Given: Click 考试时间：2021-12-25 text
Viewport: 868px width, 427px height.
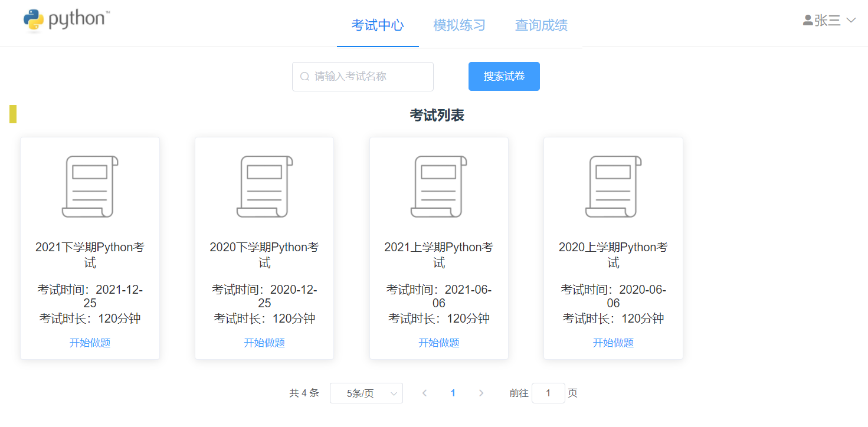Looking at the screenshot, I should 90,296.
